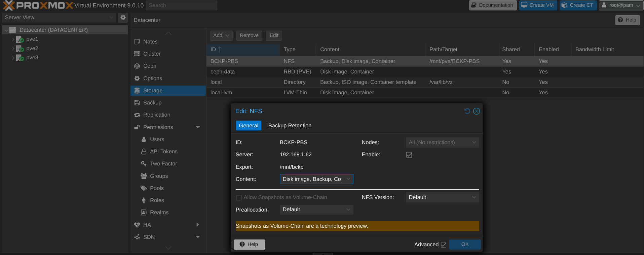Switch to the Backup Retention tab
Image resolution: width=644 pixels, height=255 pixels.
[290, 126]
